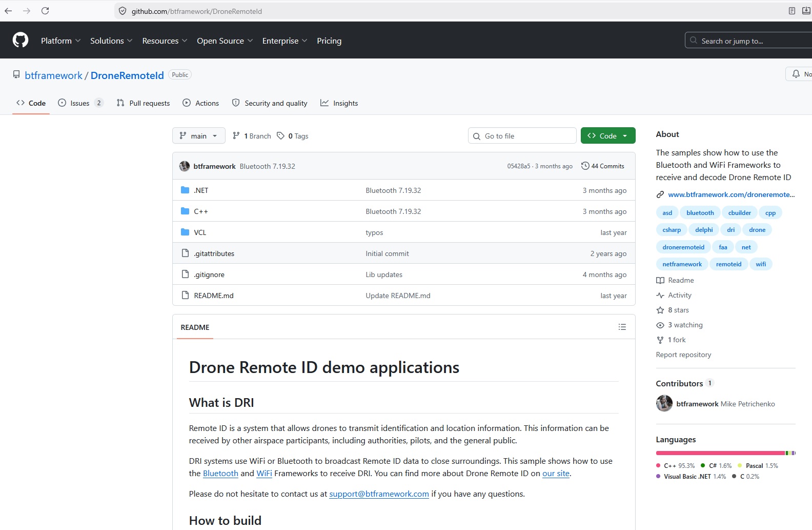812x530 pixels.
Task: Open the Bluetooth Framework link in README
Action: (x=220, y=474)
